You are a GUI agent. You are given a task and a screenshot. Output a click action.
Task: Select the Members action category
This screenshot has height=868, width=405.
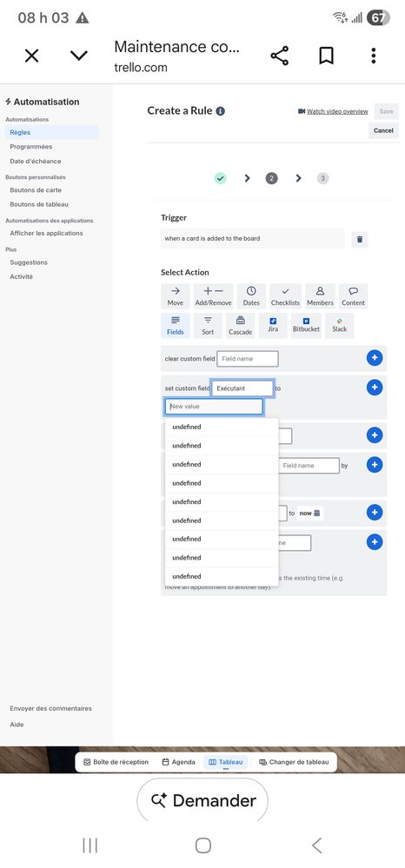[320, 296]
